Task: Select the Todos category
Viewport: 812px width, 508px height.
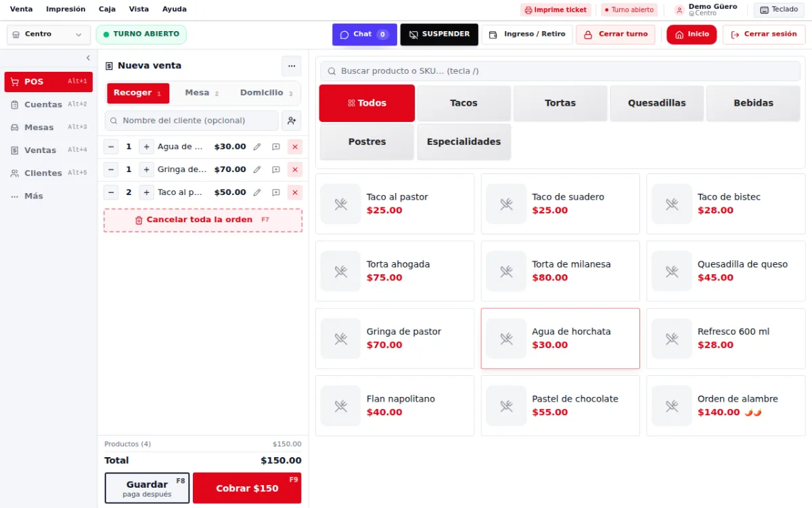Action: point(367,103)
